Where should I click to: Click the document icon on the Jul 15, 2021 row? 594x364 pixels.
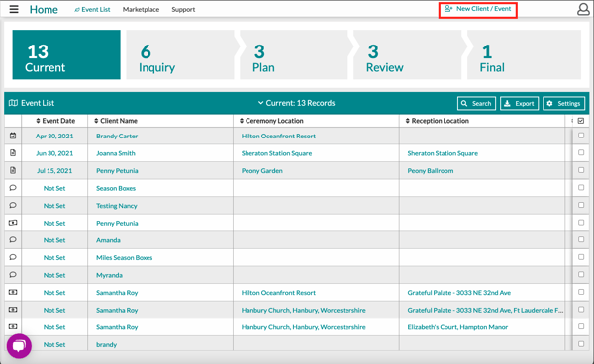tap(13, 170)
